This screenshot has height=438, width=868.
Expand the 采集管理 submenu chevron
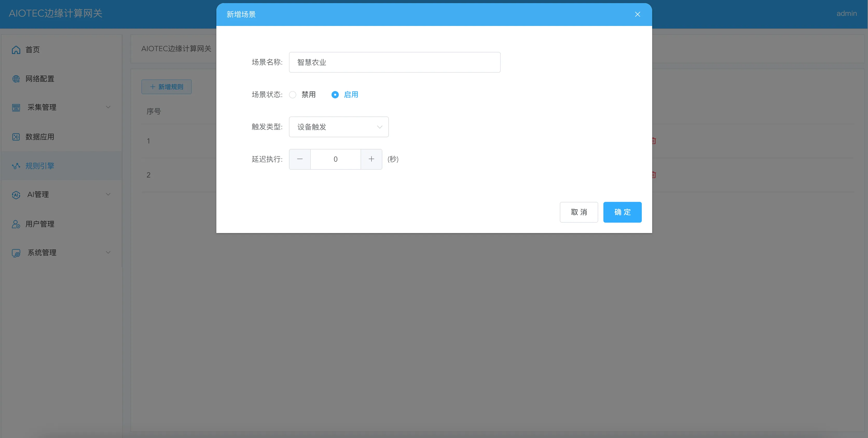(x=108, y=107)
